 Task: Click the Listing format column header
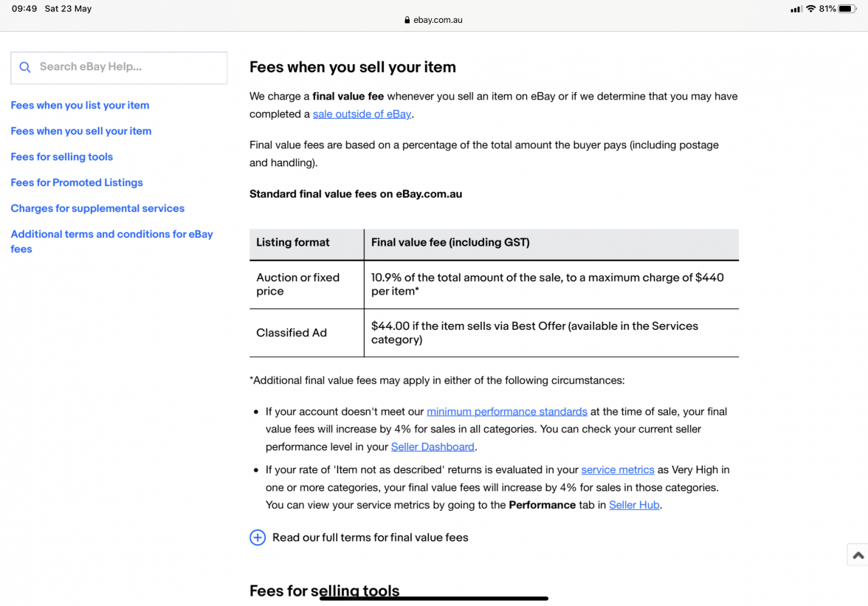click(307, 244)
